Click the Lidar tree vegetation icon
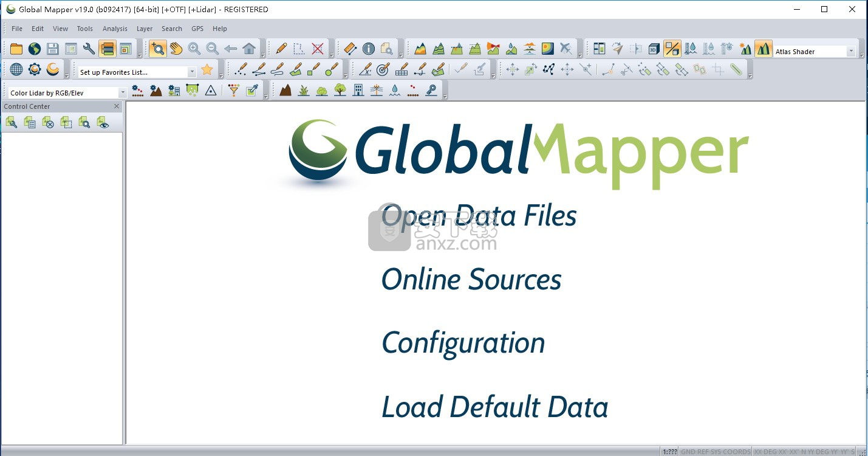 click(x=340, y=91)
